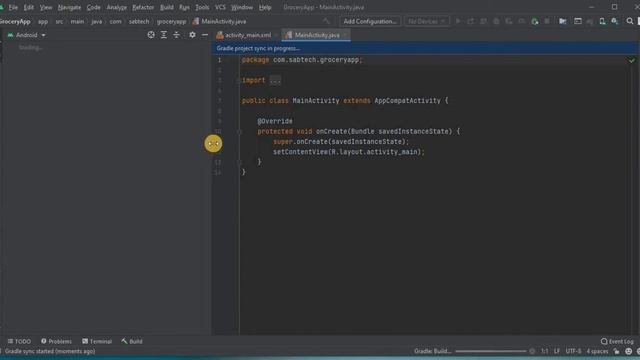Open the Help menu
Screen dimensions: 640x360
(265, 7)
